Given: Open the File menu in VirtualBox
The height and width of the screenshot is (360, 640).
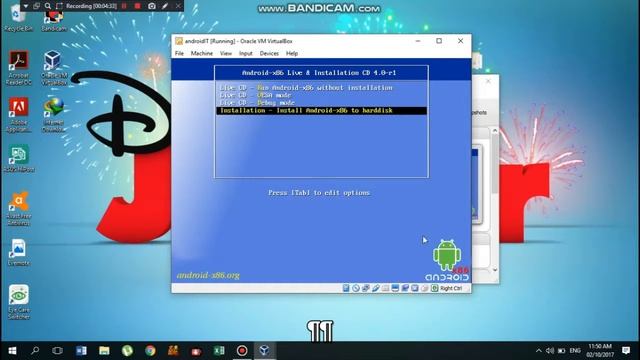Looking at the screenshot, I should point(179,53).
